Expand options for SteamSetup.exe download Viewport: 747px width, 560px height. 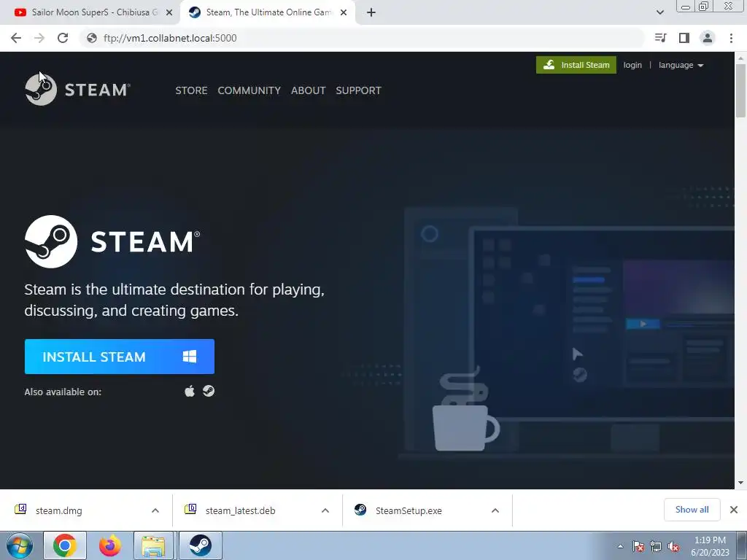click(x=495, y=510)
